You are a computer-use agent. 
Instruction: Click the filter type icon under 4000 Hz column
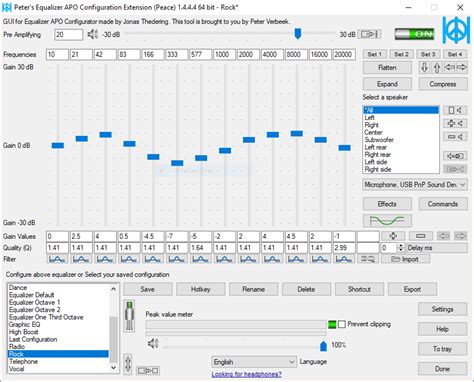pyautogui.click(x=272, y=259)
